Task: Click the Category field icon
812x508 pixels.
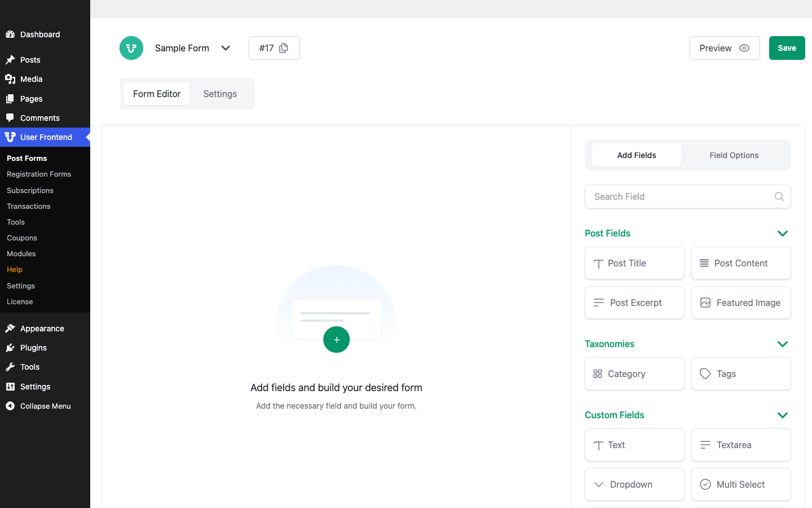Action: pyautogui.click(x=598, y=374)
